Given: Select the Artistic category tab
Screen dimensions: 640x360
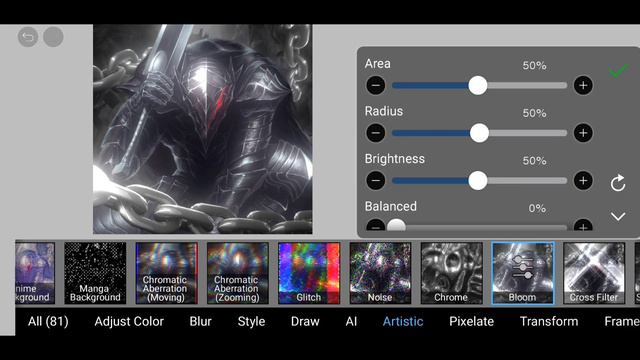Looking at the screenshot, I should pos(403,321).
